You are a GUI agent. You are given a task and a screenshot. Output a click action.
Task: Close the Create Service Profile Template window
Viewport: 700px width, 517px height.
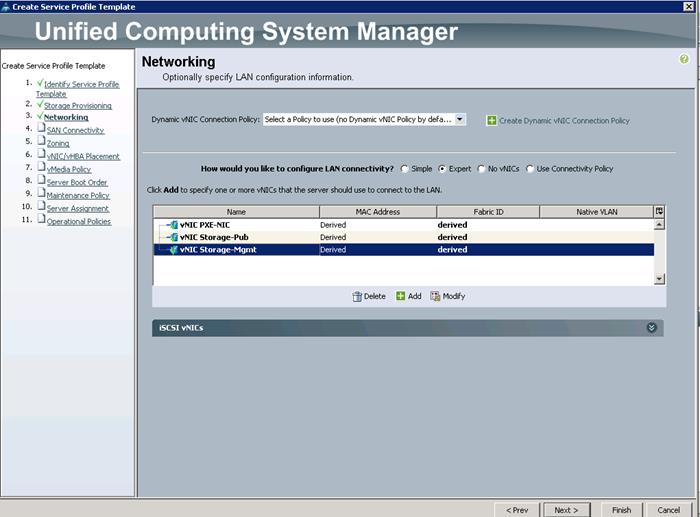pyautogui.click(x=689, y=6)
